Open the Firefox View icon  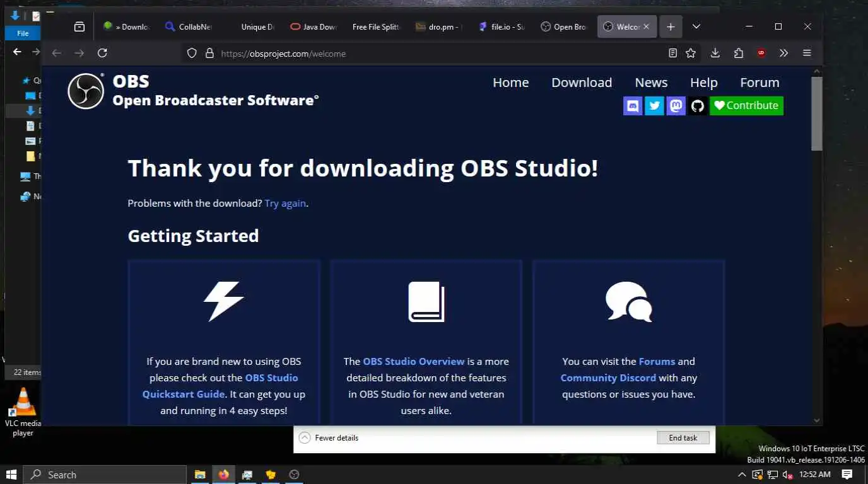click(x=79, y=26)
